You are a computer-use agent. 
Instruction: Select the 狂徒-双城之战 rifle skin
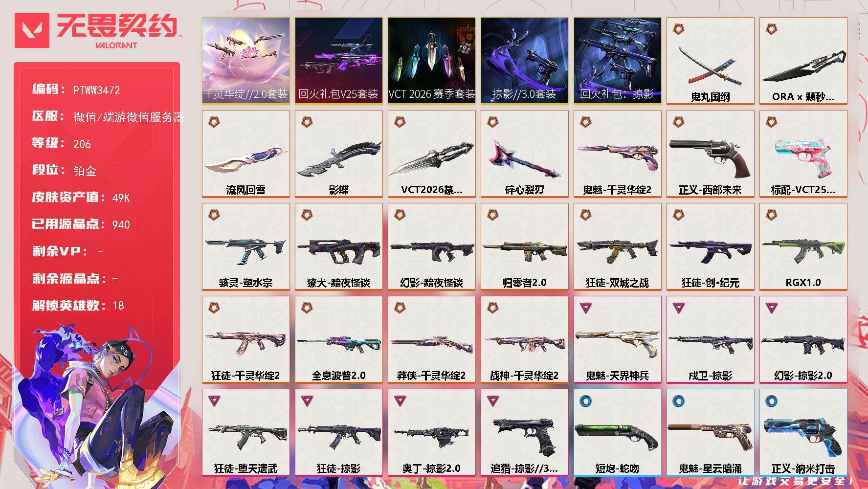pyautogui.click(x=617, y=246)
